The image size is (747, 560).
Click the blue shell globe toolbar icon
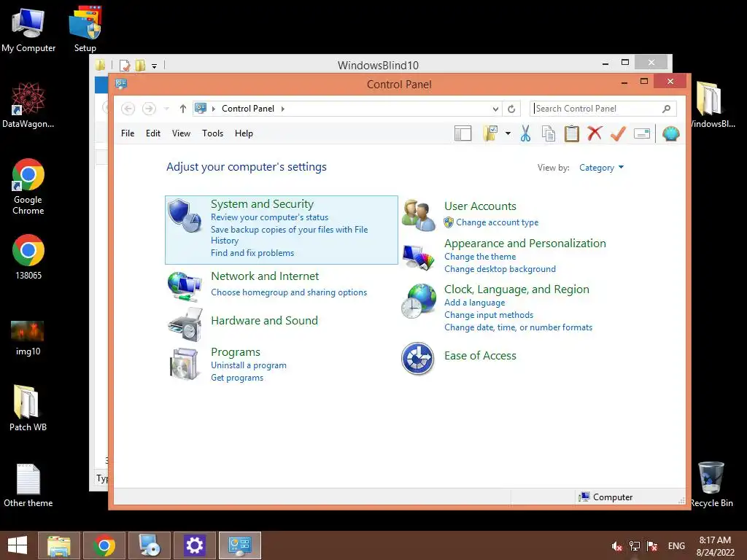point(671,134)
